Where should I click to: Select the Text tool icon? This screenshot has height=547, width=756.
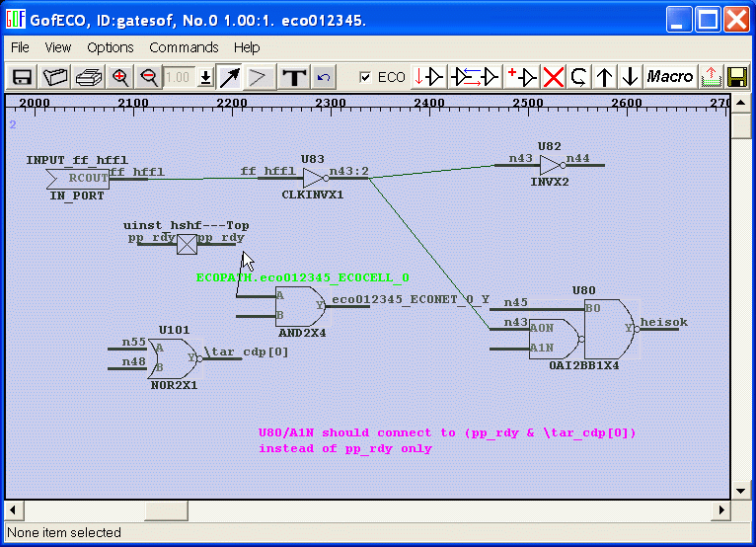click(x=293, y=77)
